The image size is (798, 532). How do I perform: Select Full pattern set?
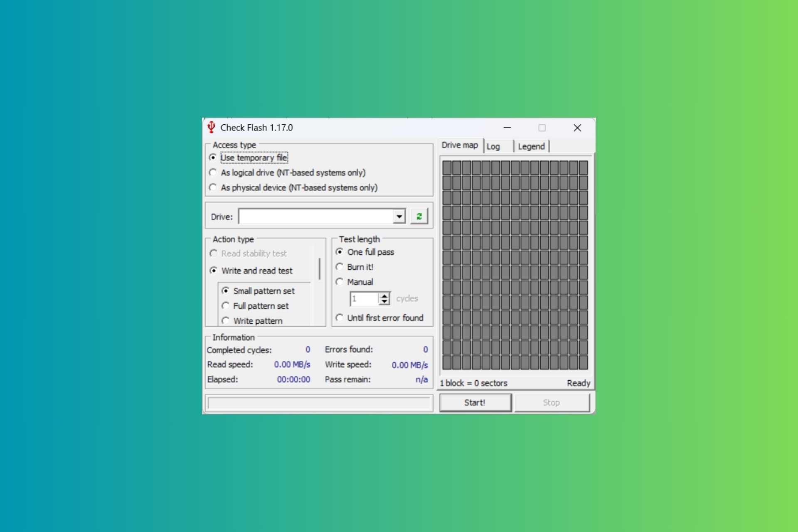tap(226, 305)
